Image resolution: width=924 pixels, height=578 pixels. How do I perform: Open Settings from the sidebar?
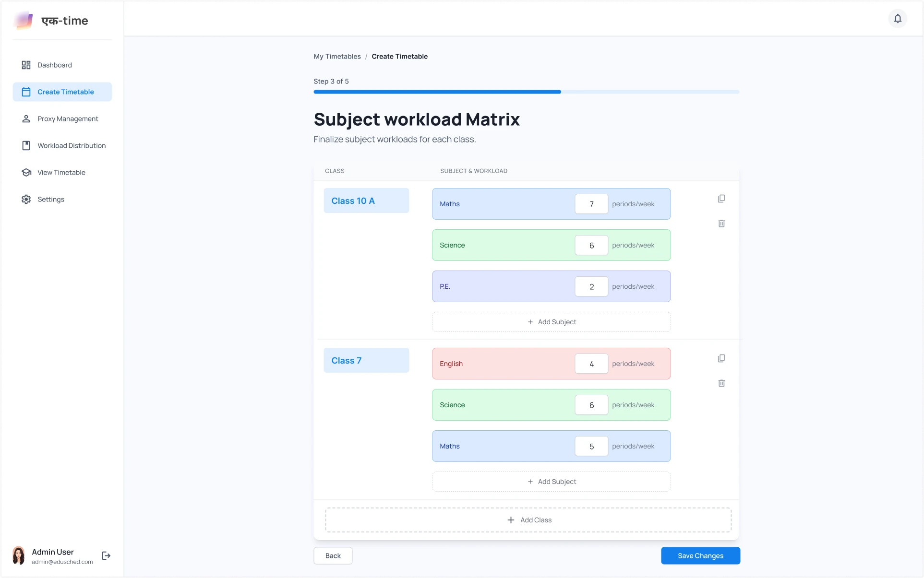[x=62, y=199]
